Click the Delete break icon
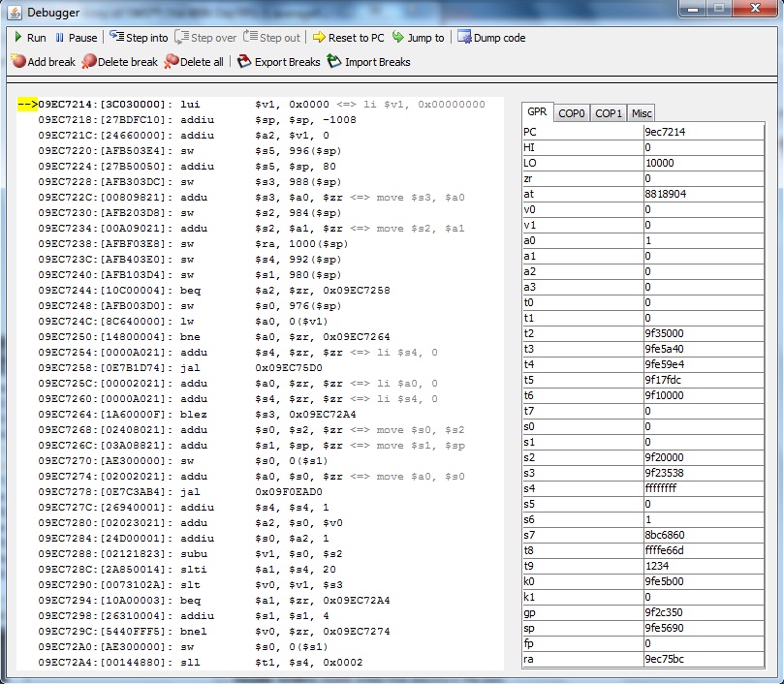Viewport: 784px width, 684px height. 89,62
